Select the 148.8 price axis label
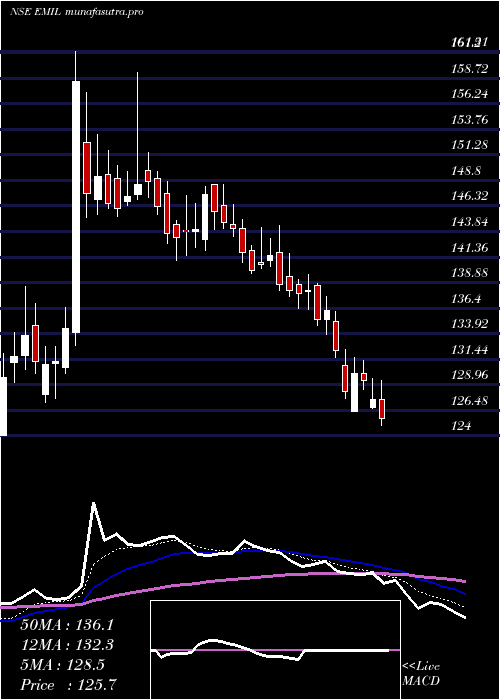Screen dimensions: 500x700 click(x=466, y=170)
